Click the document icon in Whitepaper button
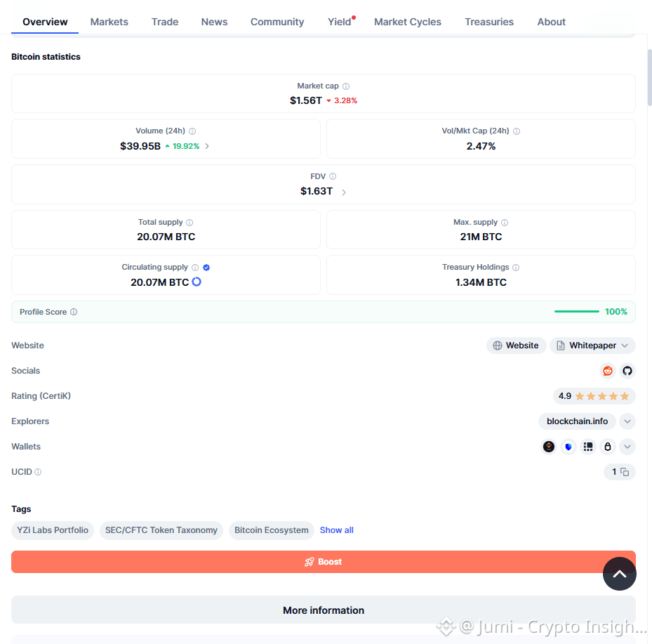 click(561, 346)
